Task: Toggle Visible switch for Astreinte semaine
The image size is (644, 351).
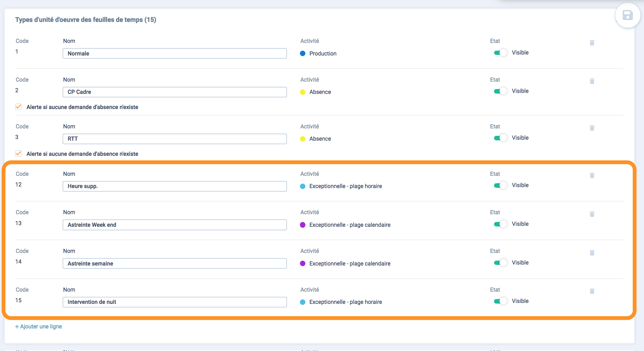Action: pyautogui.click(x=500, y=263)
